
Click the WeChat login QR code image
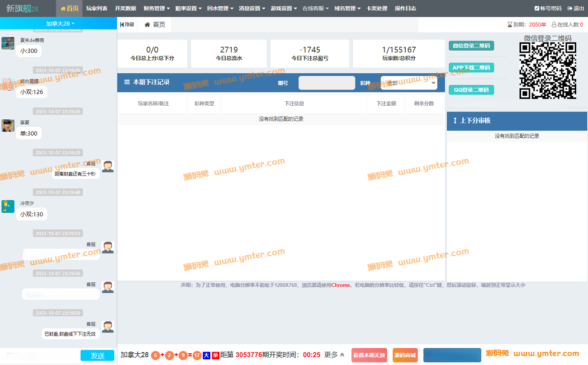(547, 70)
